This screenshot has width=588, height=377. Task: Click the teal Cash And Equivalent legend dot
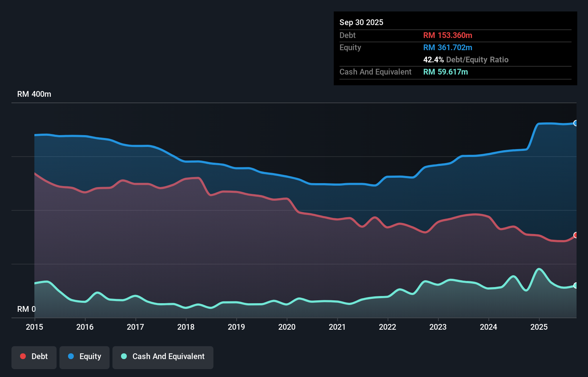pyautogui.click(x=123, y=356)
